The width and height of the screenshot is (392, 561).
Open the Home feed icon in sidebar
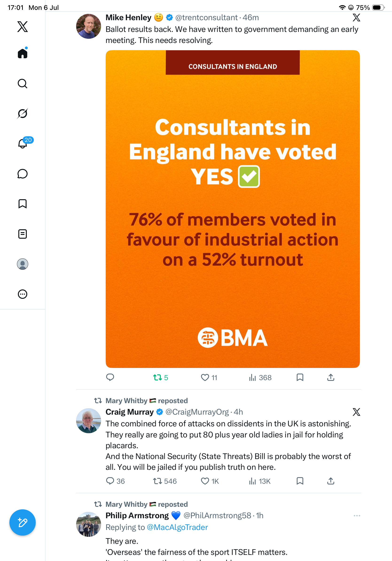pyautogui.click(x=23, y=53)
